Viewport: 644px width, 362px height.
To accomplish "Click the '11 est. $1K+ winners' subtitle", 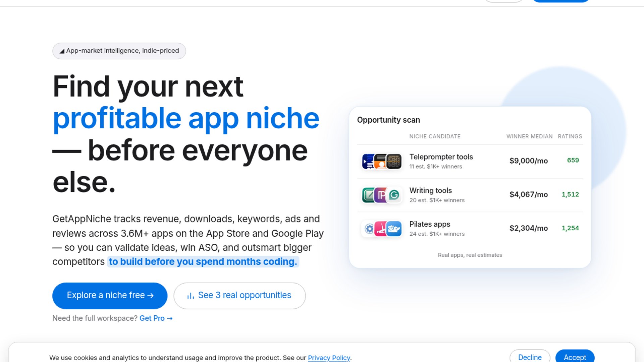I will point(436,167).
